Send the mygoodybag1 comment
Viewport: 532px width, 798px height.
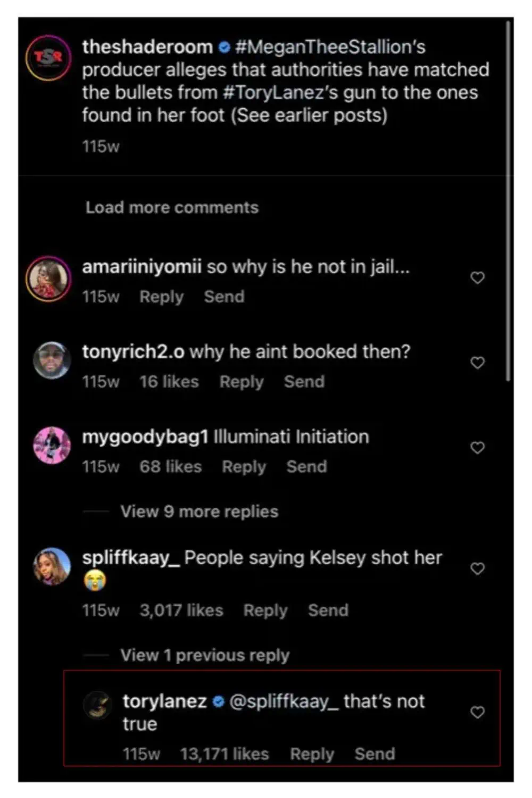click(306, 467)
